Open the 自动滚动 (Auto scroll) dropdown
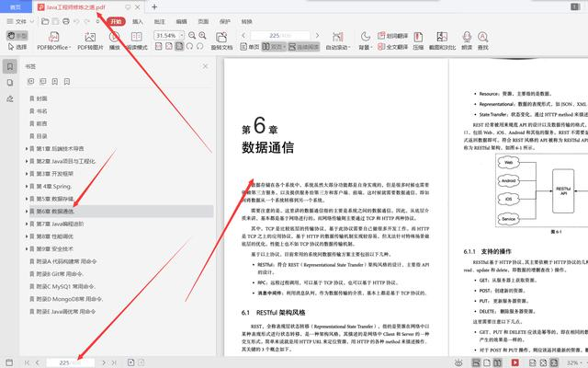This screenshot has height=368, width=588. coord(338,40)
